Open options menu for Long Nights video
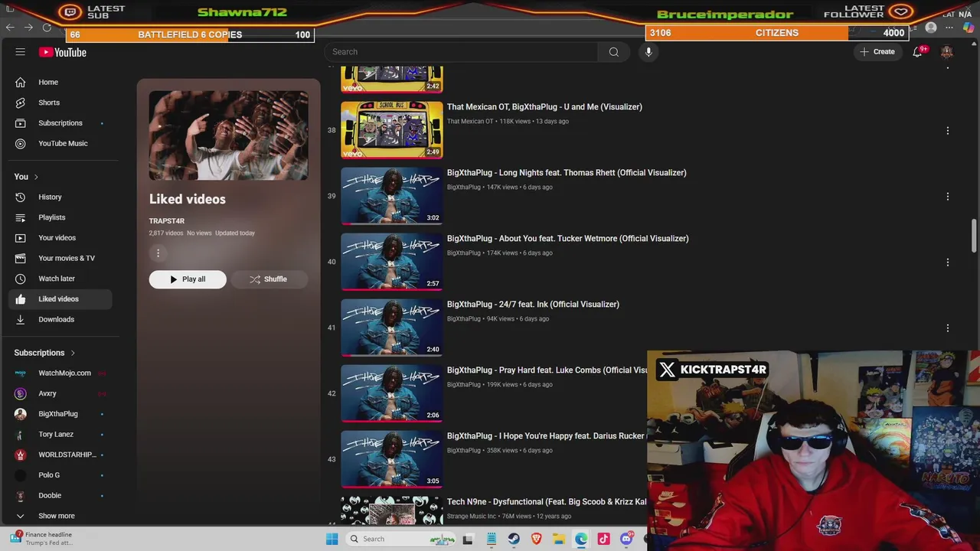The image size is (980, 551). (947, 197)
